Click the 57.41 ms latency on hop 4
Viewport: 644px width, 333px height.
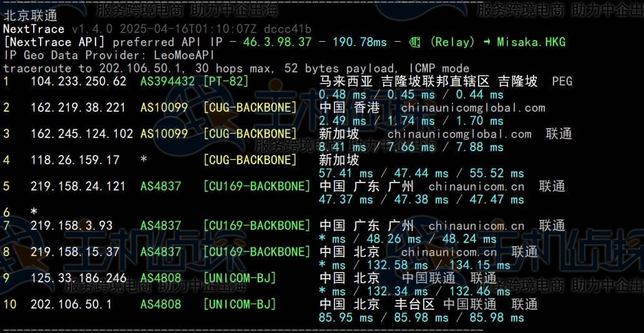pos(346,174)
